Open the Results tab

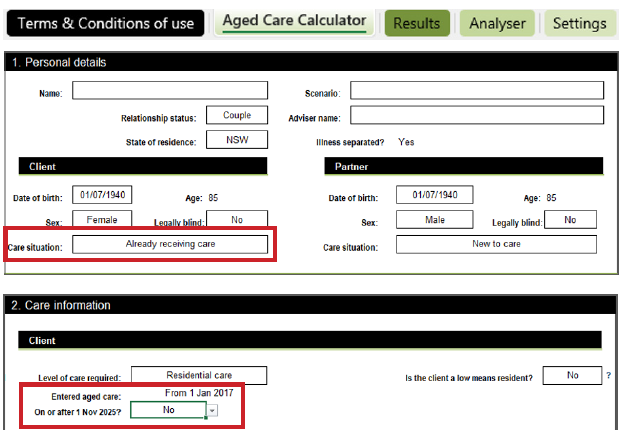(417, 23)
